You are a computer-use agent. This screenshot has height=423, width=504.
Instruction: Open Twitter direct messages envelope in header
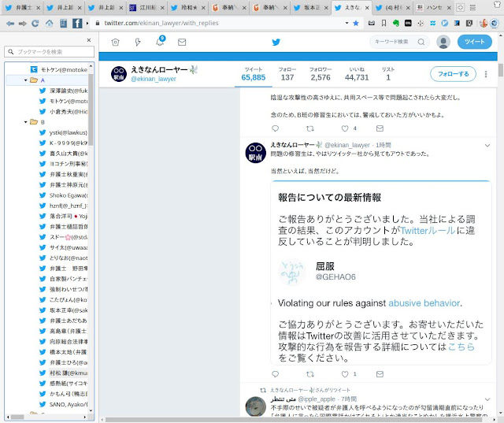(182, 42)
